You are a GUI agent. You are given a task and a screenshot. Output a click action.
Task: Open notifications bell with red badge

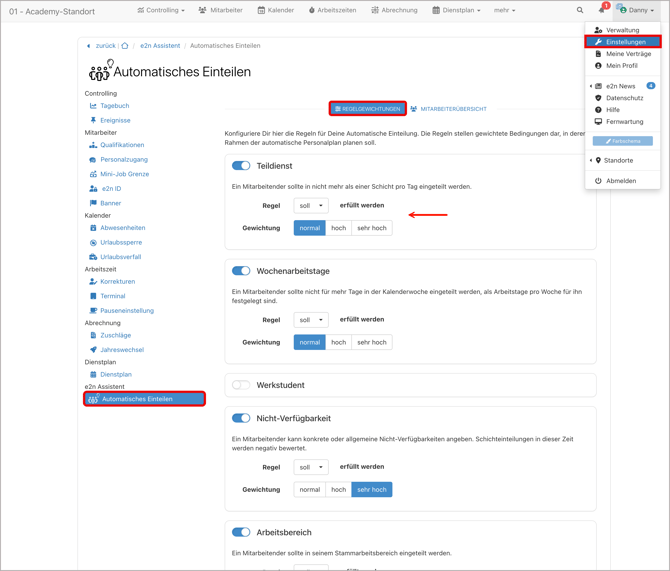pos(603,9)
